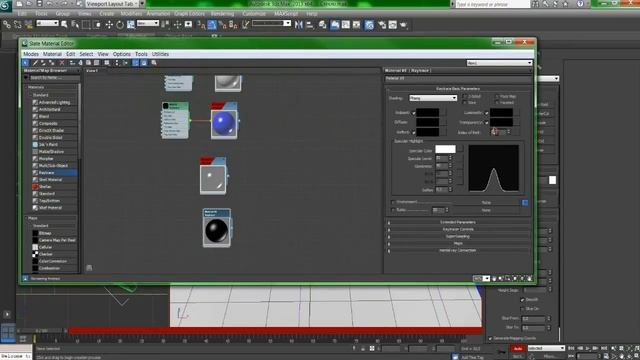Enable the Wire checkbox

click(465, 103)
